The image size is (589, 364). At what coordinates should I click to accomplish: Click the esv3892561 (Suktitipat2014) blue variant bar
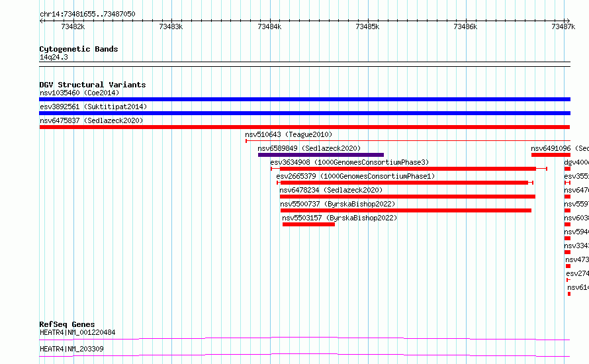304,113
